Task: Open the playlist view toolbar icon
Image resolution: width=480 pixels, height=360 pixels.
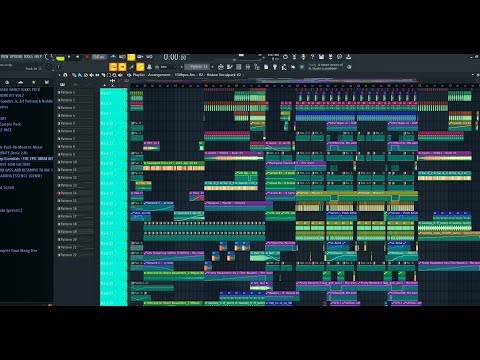Action: pos(221,67)
